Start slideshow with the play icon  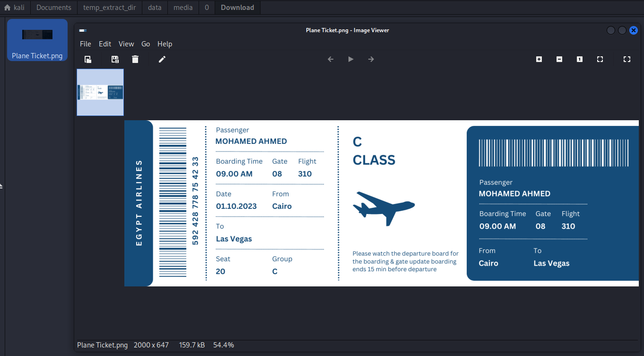[351, 59]
